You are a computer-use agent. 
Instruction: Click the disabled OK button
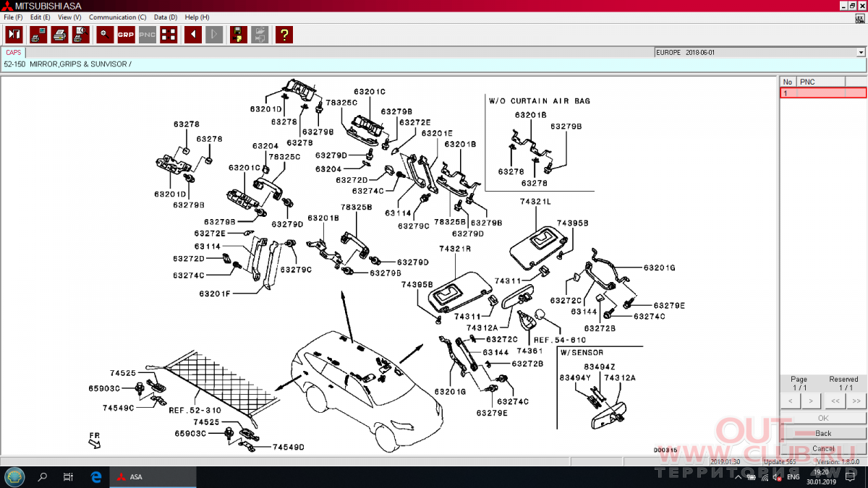[823, 418]
